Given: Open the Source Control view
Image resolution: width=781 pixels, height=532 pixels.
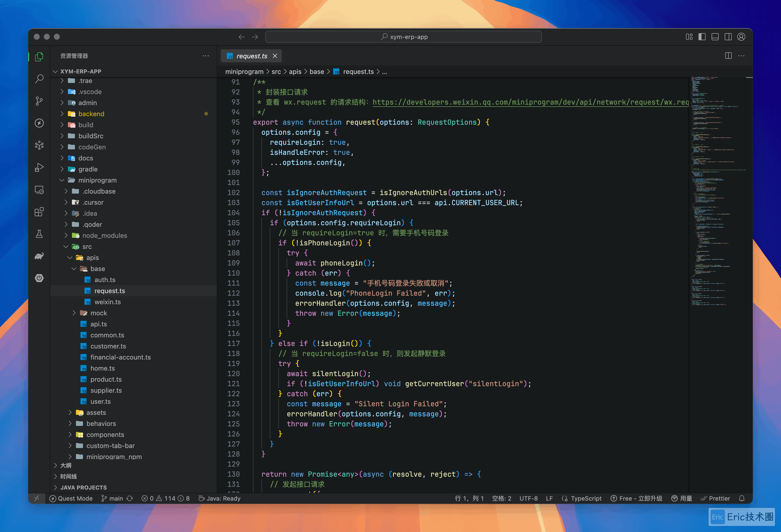Looking at the screenshot, I should (39, 101).
